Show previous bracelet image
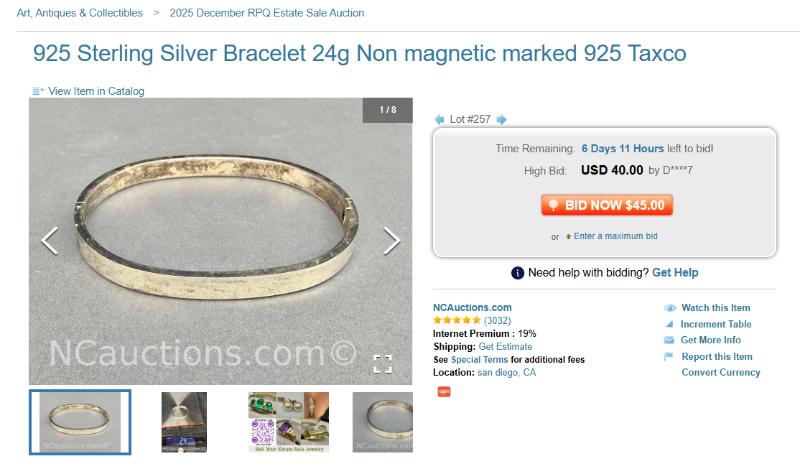The height and width of the screenshot is (469, 800). coord(49,240)
